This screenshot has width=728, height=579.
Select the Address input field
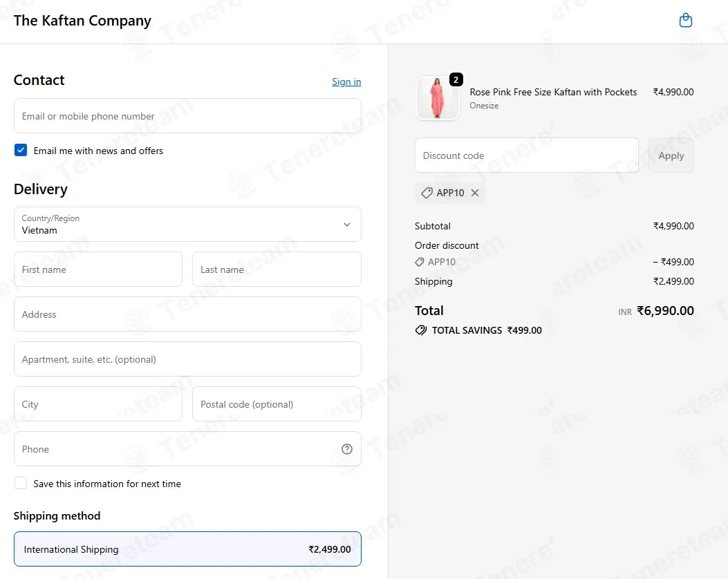click(187, 314)
